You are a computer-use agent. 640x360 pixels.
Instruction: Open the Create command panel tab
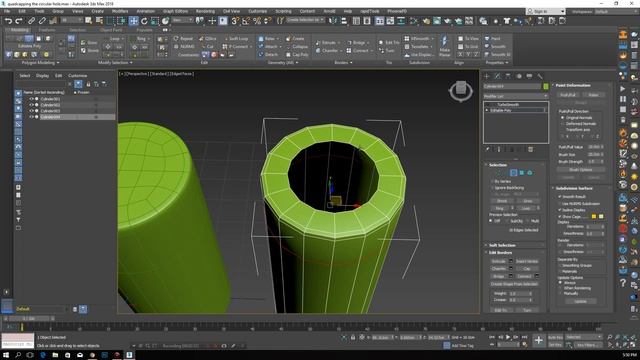pos(487,76)
